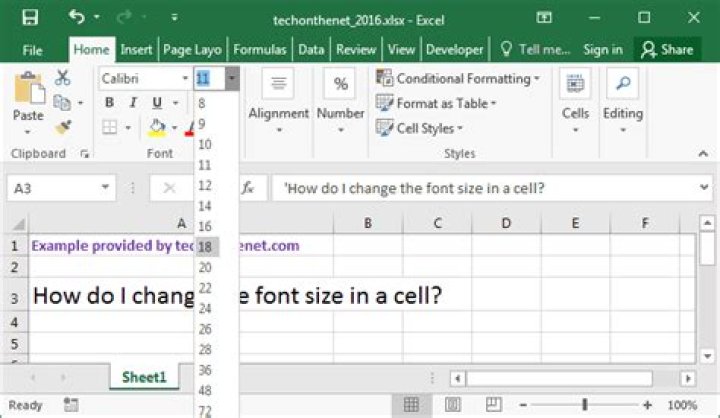The image size is (720, 418).
Task: Switch to the Developer tab
Action: [x=454, y=50]
